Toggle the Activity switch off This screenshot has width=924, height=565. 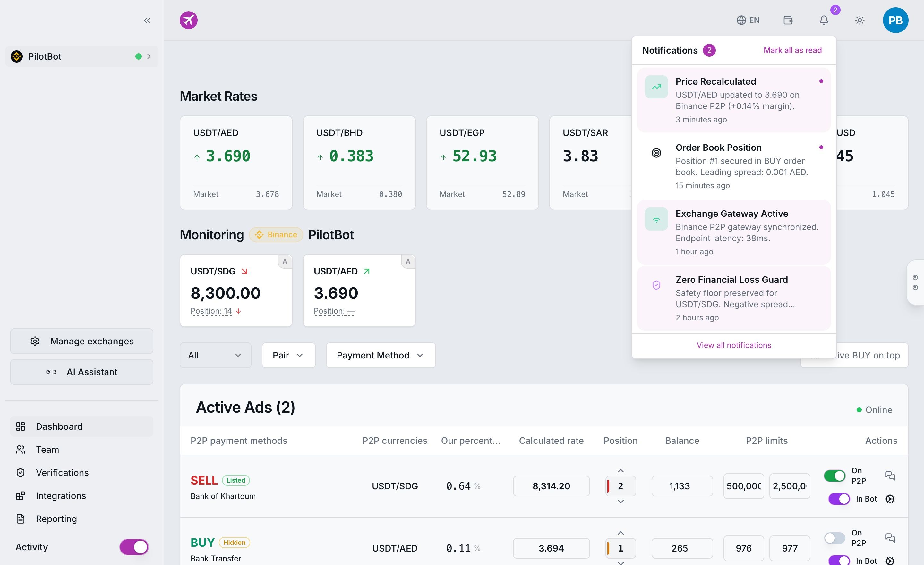pyautogui.click(x=134, y=547)
